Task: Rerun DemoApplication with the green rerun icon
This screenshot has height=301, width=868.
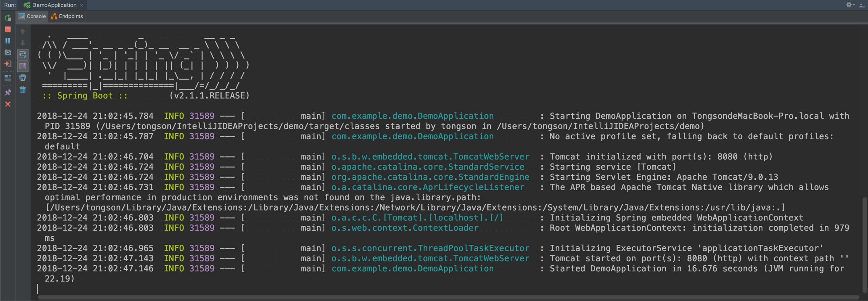Action: [8, 18]
